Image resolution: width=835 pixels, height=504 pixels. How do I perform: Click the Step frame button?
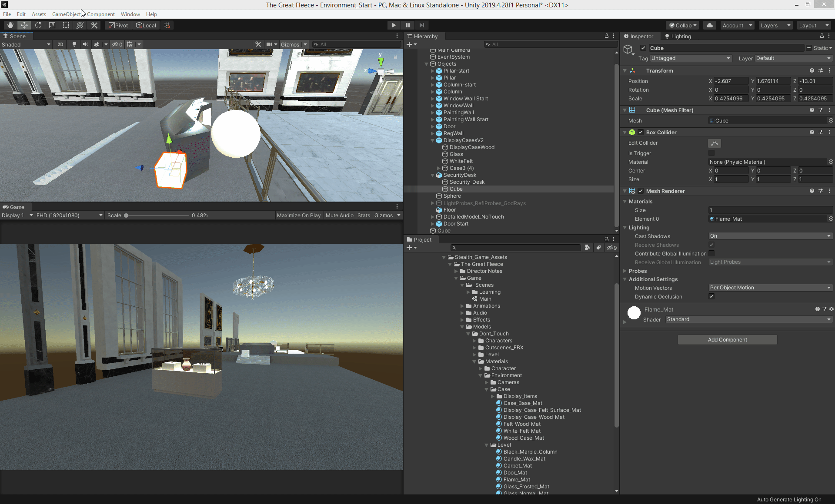click(x=421, y=25)
